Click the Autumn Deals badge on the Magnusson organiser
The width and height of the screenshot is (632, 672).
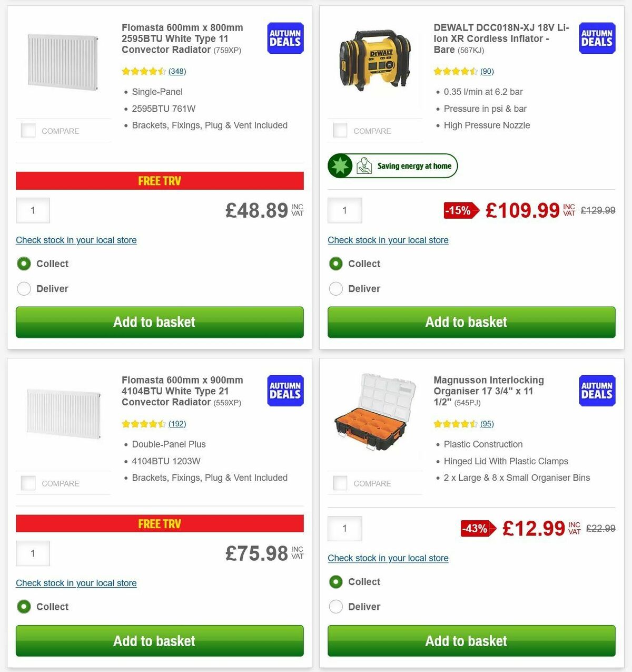pos(597,391)
